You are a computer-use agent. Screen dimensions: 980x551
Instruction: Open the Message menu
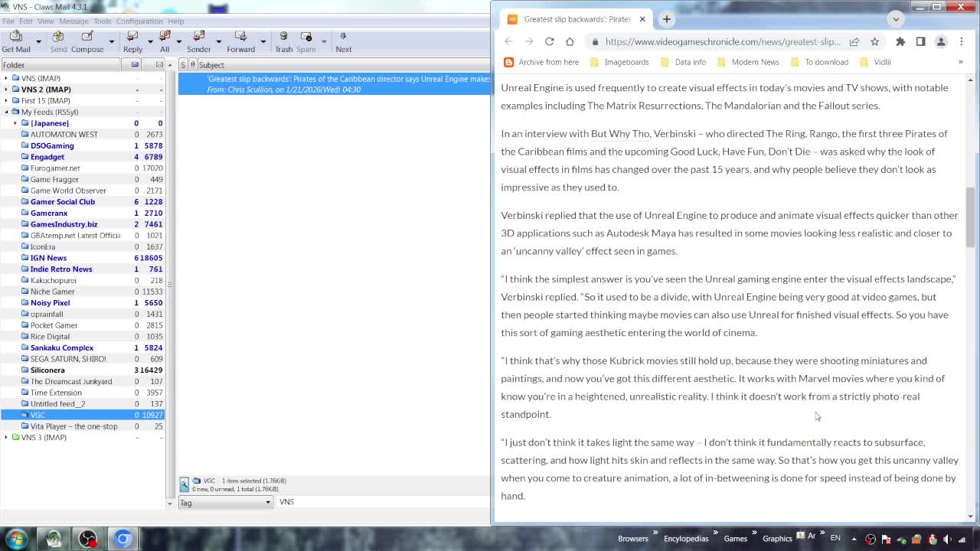click(73, 21)
